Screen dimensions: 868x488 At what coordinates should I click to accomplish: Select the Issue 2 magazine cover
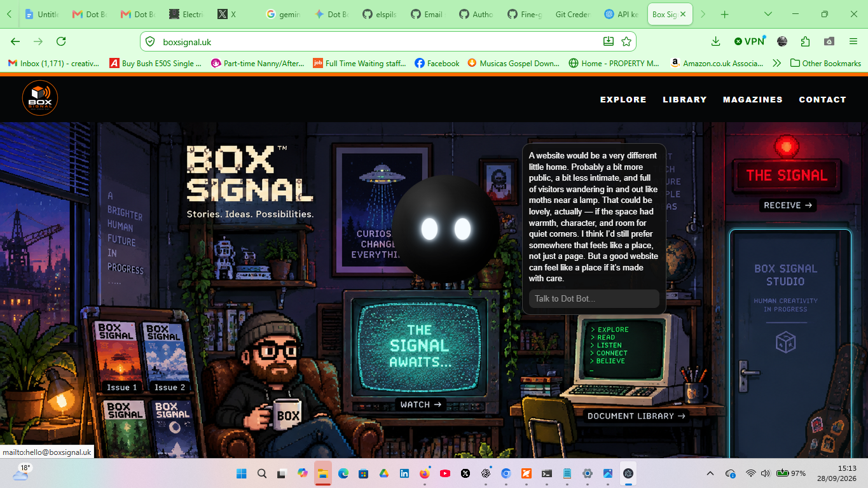(167, 356)
